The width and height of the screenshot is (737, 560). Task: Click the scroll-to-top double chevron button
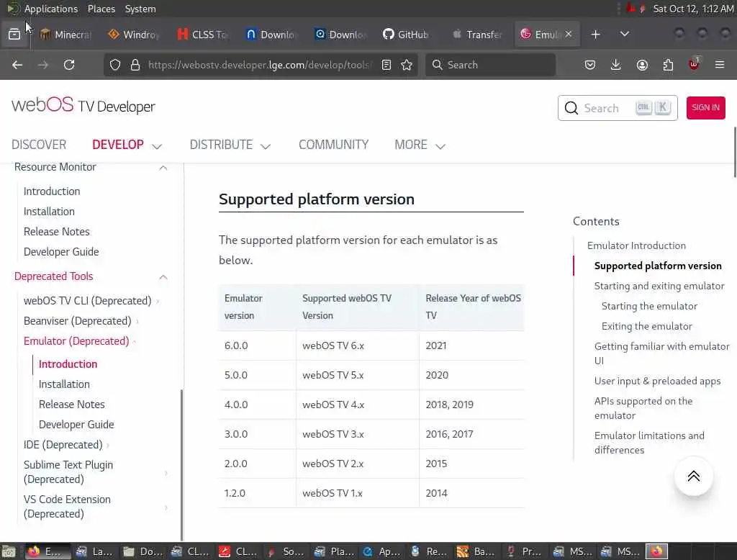coord(693,477)
